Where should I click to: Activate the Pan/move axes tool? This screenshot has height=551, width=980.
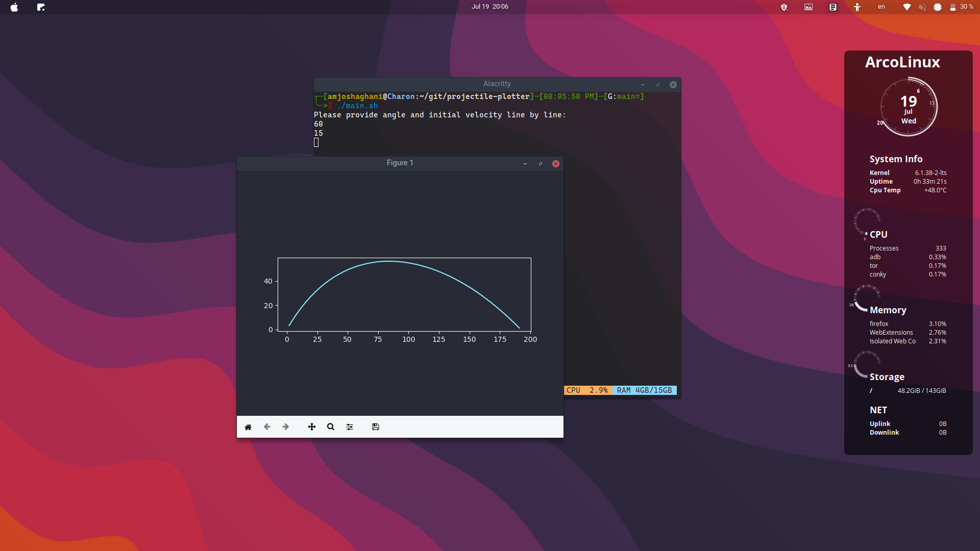pos(312,427)
